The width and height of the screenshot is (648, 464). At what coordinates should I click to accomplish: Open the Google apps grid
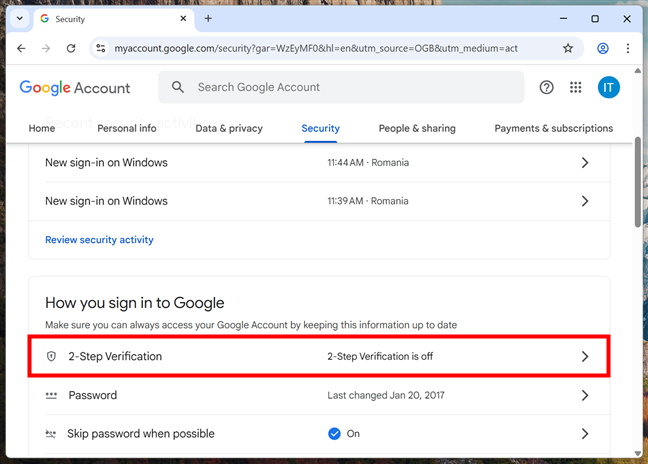point(575,87)
